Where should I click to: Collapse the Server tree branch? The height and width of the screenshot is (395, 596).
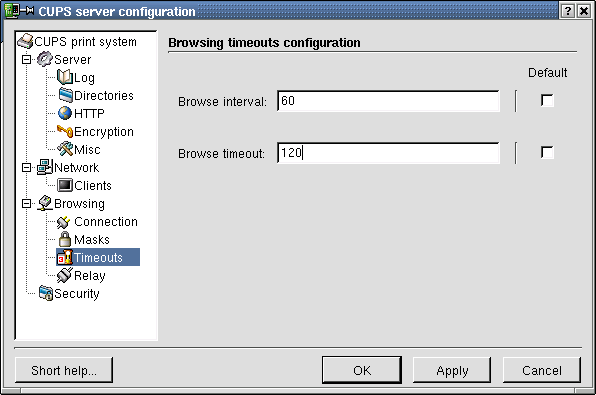pos(26,60)
